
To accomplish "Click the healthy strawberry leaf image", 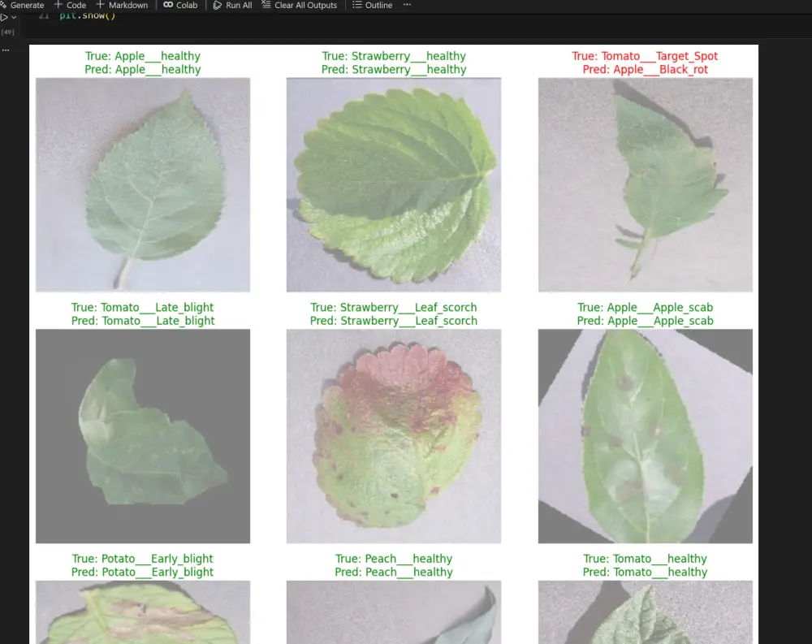I will click(x=394, y=185).
